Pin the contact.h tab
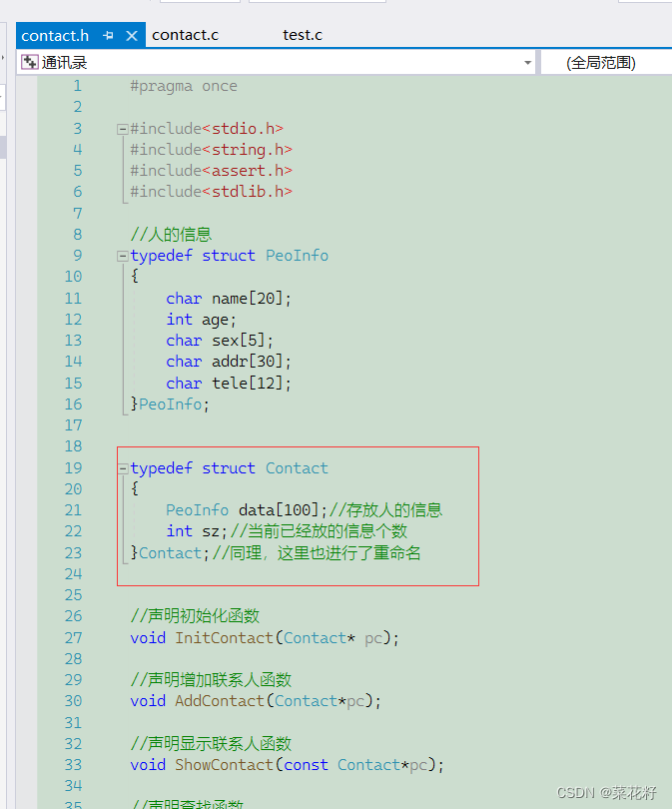 [x=108, y=36]
